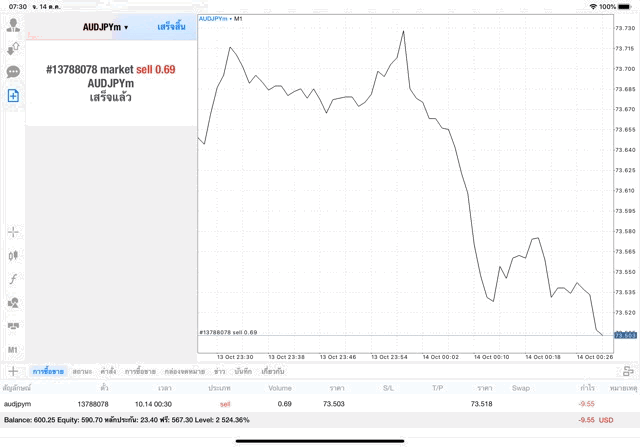Toggle the crosshair cursor tool
The image size is (640, 447).
tap(14, 232)
